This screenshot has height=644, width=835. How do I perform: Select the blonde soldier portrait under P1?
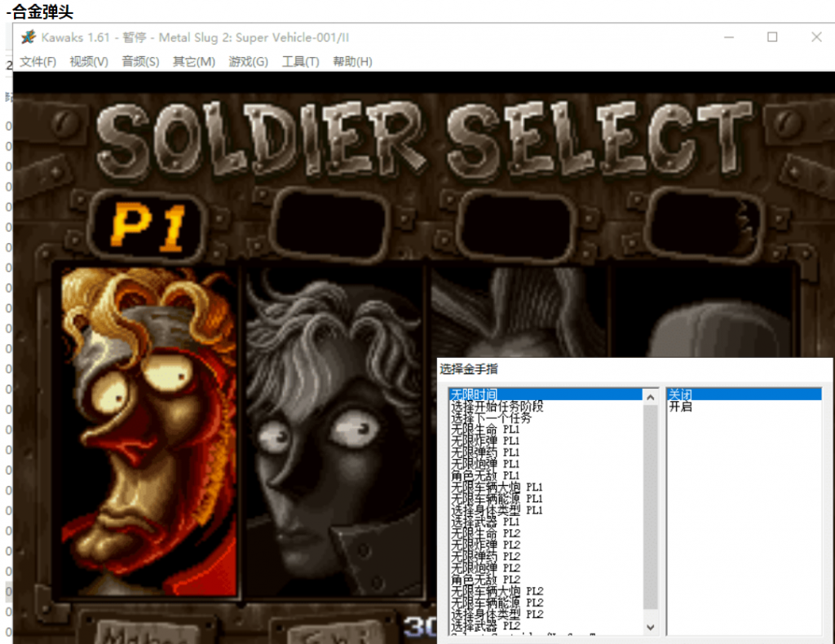[x=148, y=431]
